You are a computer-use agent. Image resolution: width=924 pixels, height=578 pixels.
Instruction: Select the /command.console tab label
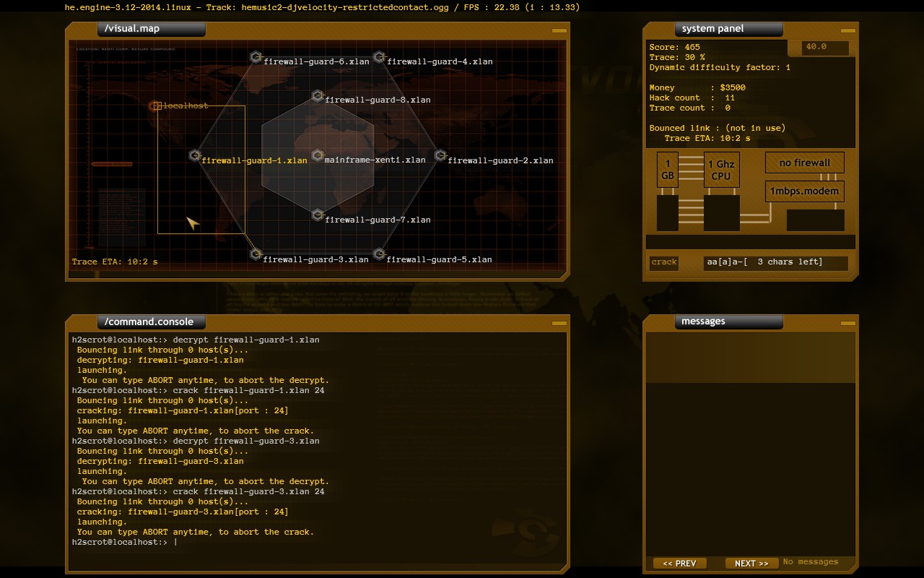point(151,322)
